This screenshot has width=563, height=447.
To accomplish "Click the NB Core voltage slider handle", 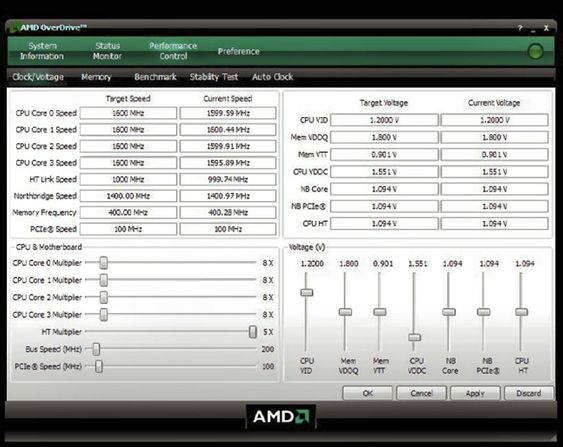I will tap(449, 312).
